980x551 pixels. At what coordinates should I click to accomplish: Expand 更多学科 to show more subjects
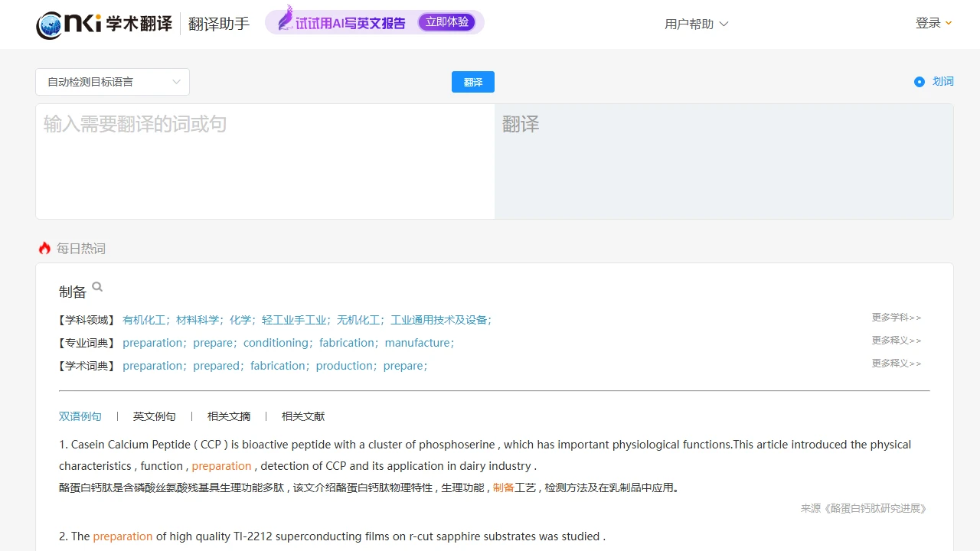point(896,317)
